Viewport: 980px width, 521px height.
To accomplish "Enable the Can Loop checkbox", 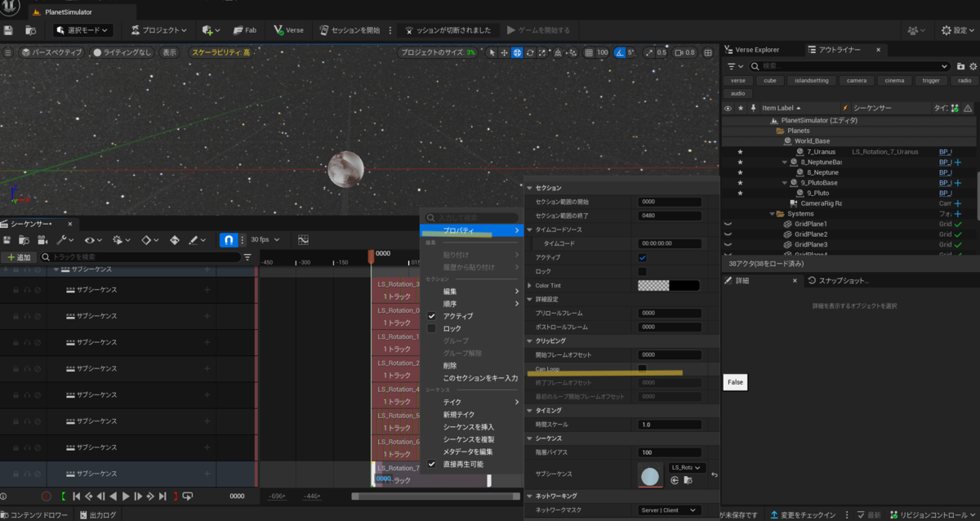I will coord(642,368).
